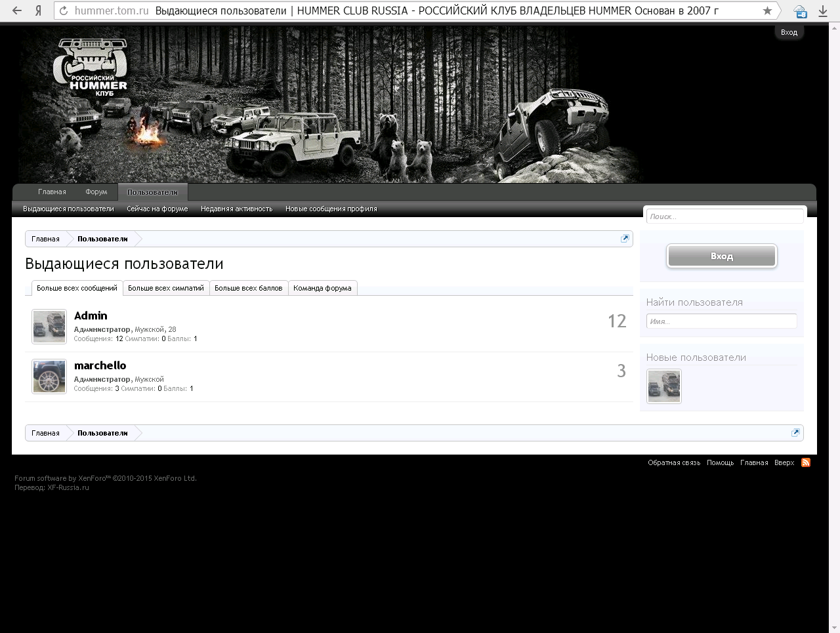Image resolution: width=840 pixels, height=633 pixels.
Task: Open the Форум navigation tab
Action: pos(96,192)
